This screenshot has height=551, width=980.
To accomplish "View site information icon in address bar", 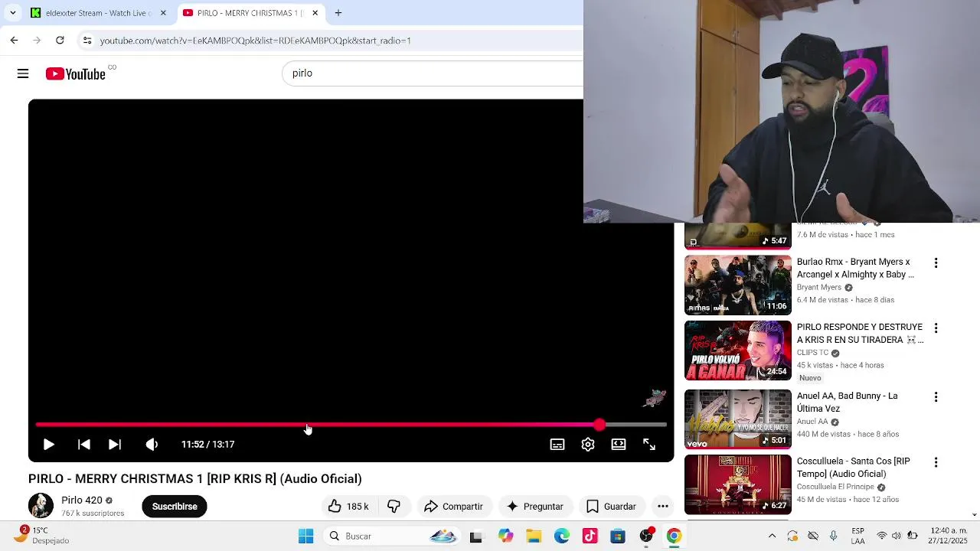I will 87,41.
